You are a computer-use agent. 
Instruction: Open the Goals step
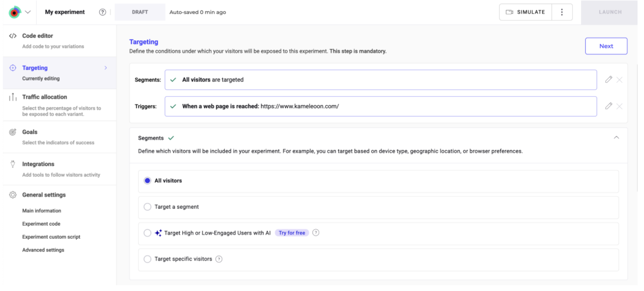[60, 137]
